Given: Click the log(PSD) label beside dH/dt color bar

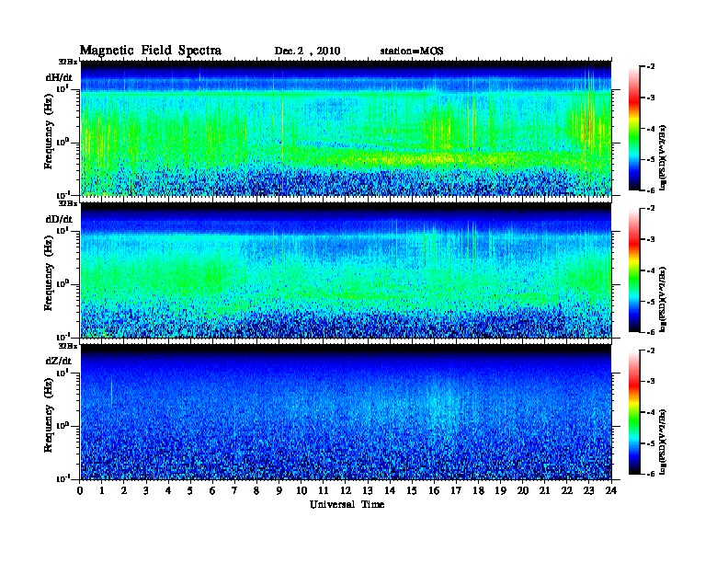Looking at the screenshot, I should (x=663, y=158).
